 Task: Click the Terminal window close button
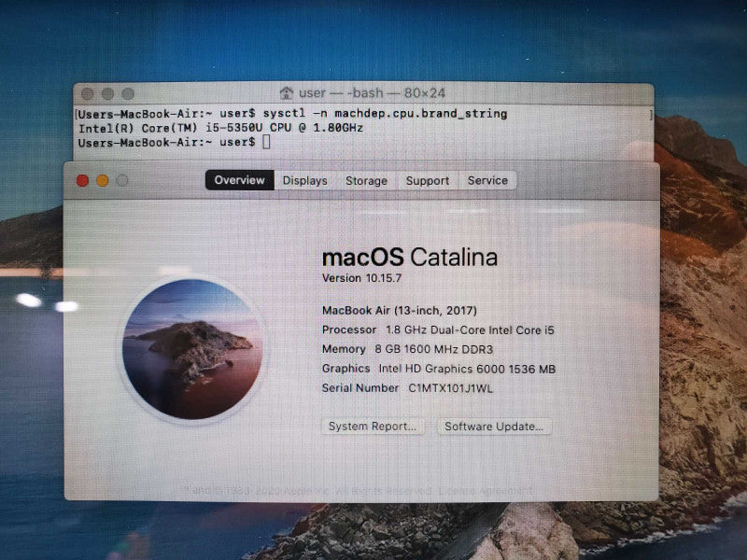click(87, 93)
